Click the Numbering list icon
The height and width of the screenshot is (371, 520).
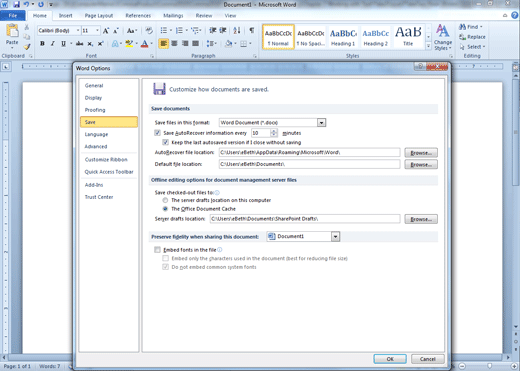(179, 31)
